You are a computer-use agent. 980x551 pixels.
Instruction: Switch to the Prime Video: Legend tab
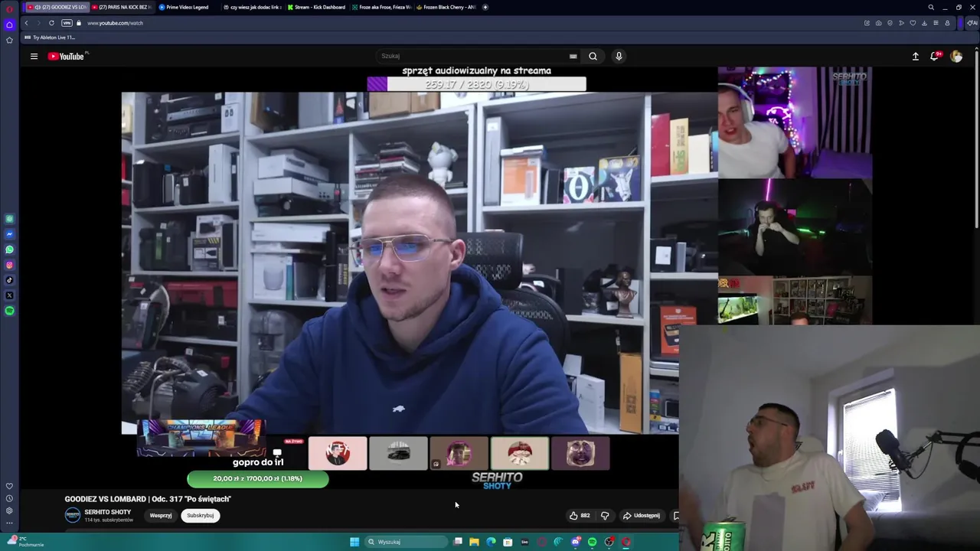(x=188, y=7)
